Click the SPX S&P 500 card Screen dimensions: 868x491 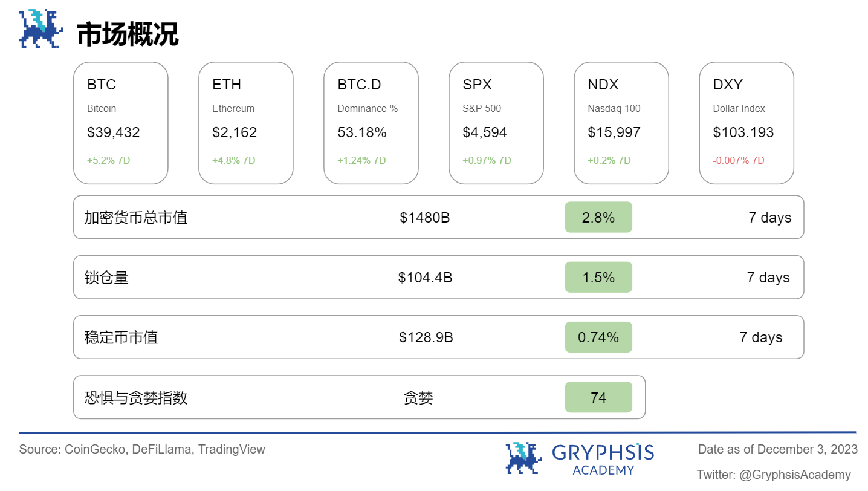coord(496,123)
